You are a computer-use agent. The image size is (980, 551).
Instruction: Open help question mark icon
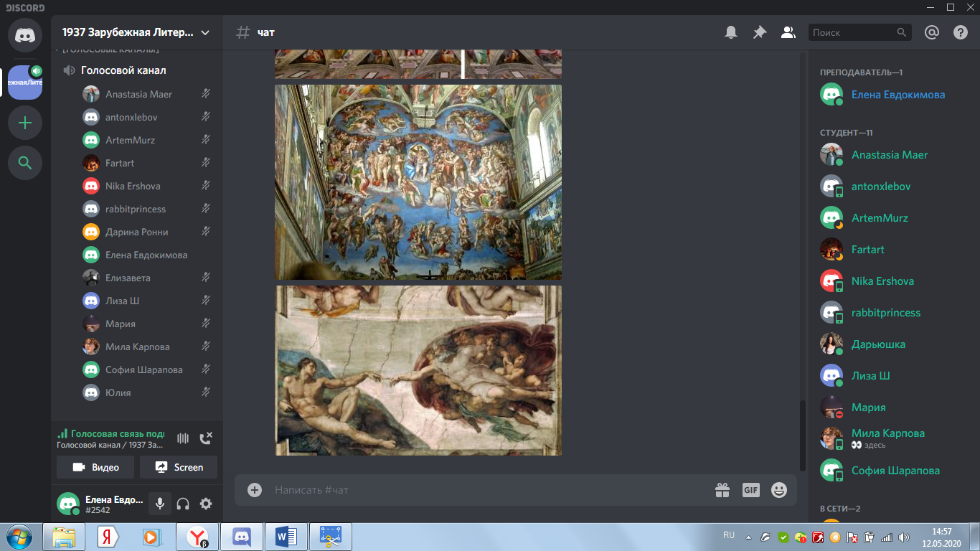(x=961, y=32)
